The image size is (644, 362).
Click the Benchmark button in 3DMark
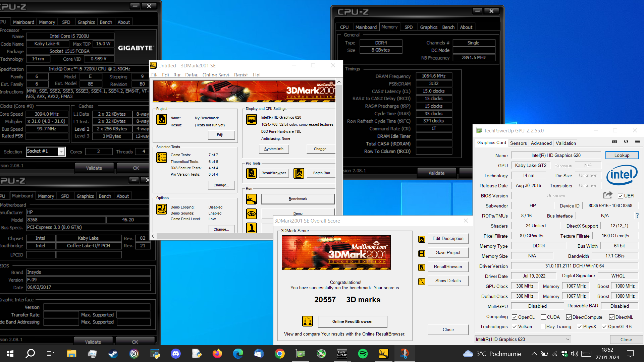tap(298, 199)
